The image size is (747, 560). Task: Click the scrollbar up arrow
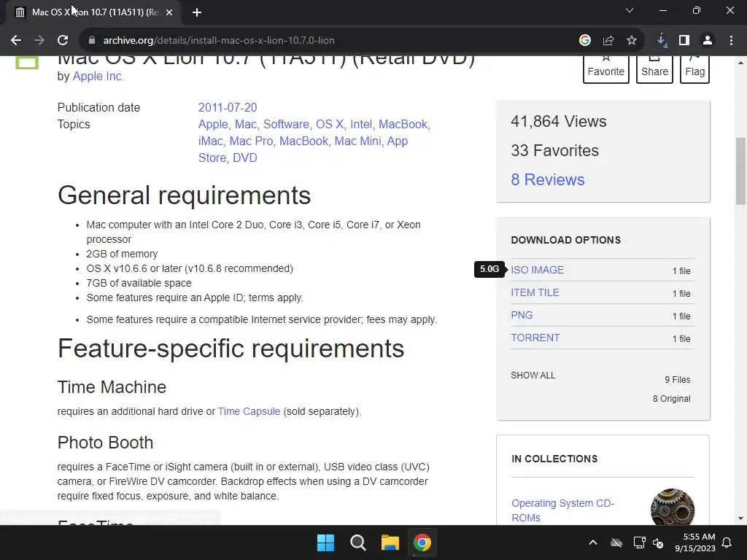click(740, 63)
